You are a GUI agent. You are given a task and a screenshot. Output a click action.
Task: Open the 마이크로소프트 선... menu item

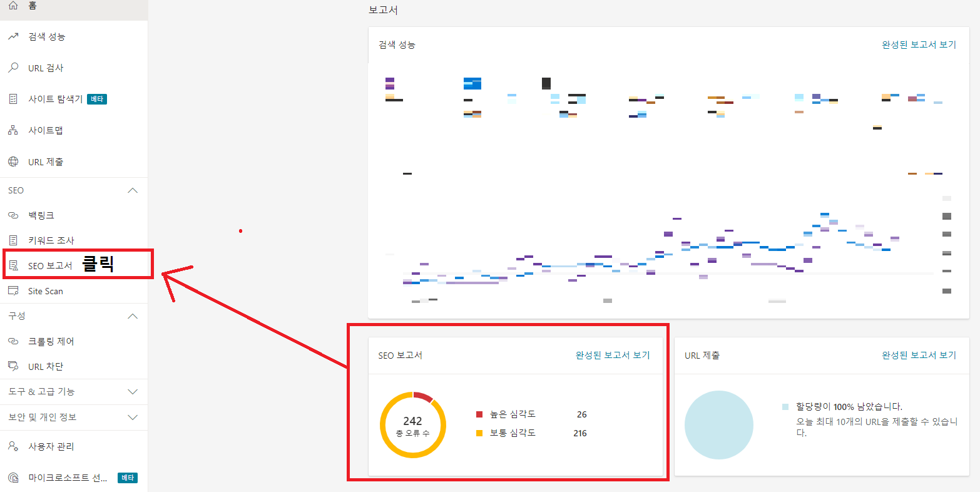(74, 478)
